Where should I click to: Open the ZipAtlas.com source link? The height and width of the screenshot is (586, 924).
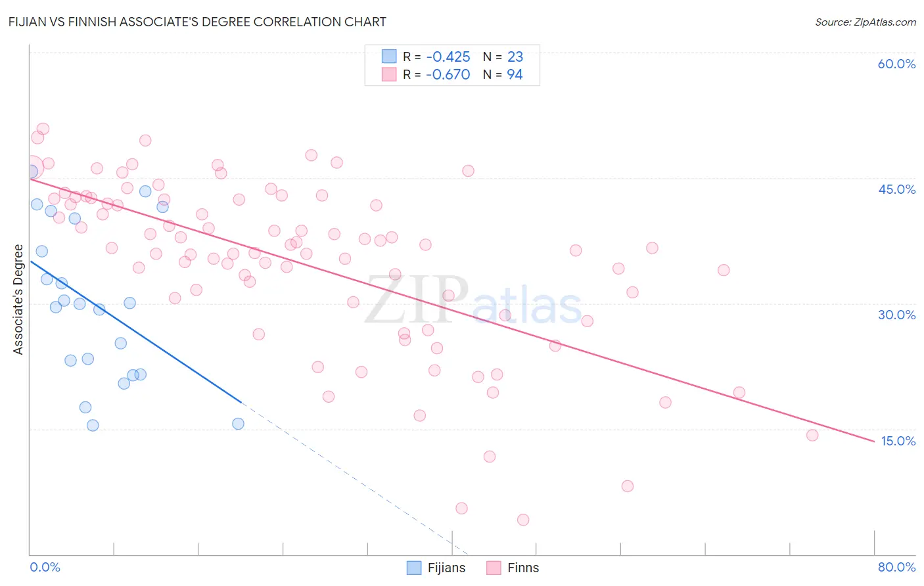click(x=866, y=22)
